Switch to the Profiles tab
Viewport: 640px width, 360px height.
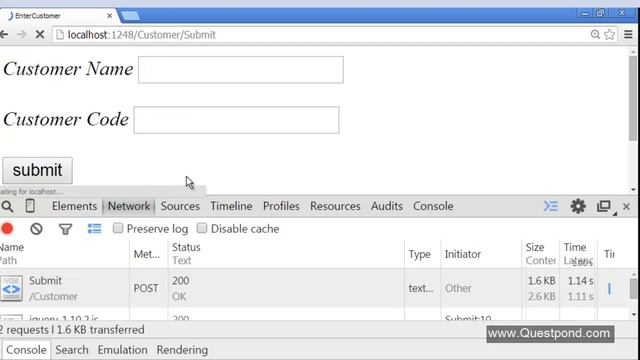[x=281, y=206]
